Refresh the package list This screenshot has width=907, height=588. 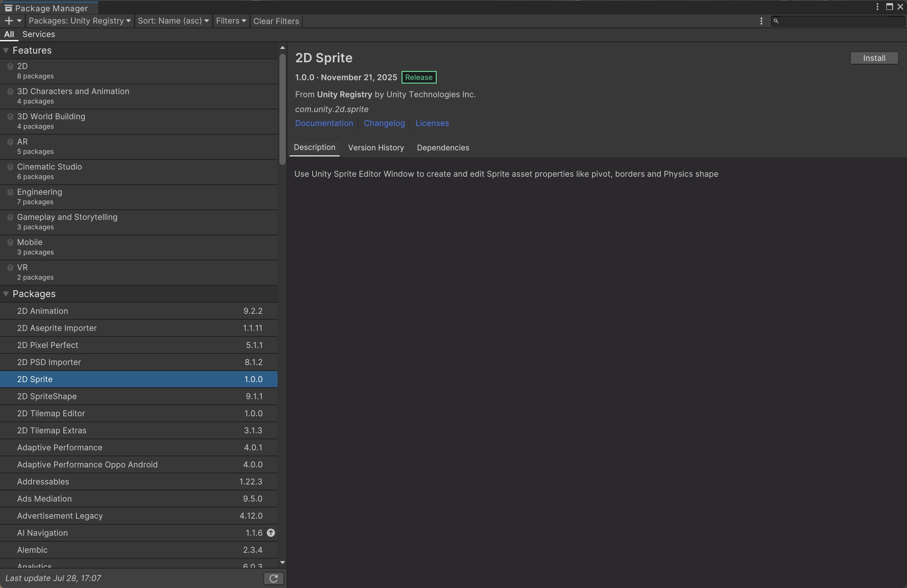(273, 579)
